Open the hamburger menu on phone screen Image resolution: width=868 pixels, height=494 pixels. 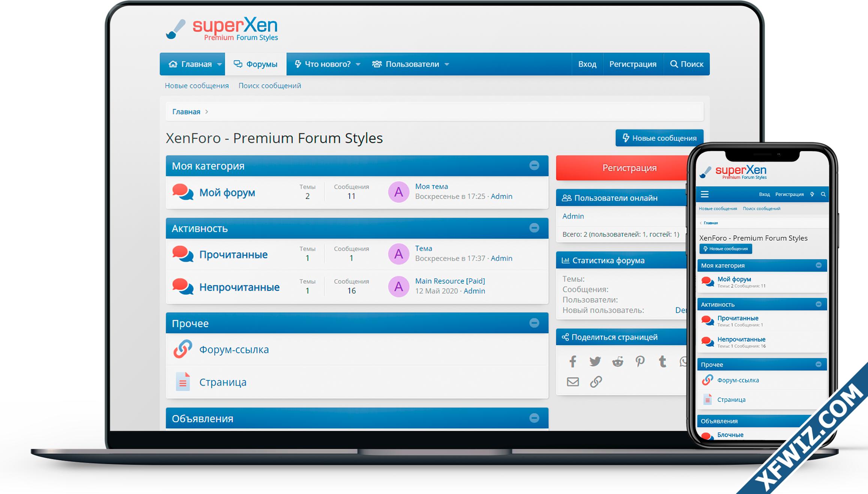tap(705, 194)
